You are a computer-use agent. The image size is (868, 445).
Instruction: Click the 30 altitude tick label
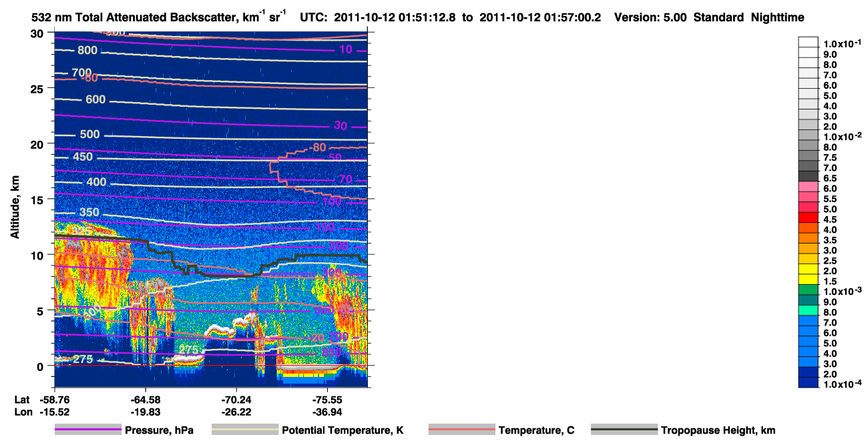click(38, 33)
